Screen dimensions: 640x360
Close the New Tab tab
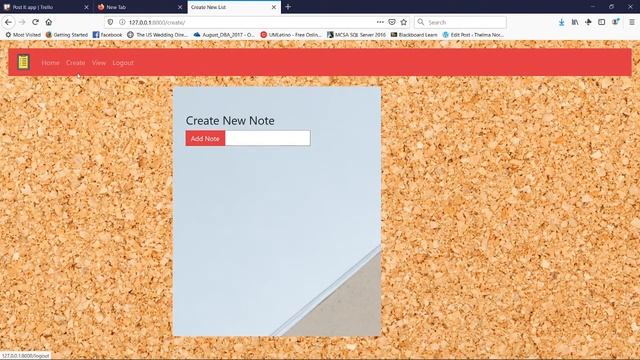coord(180,7)
